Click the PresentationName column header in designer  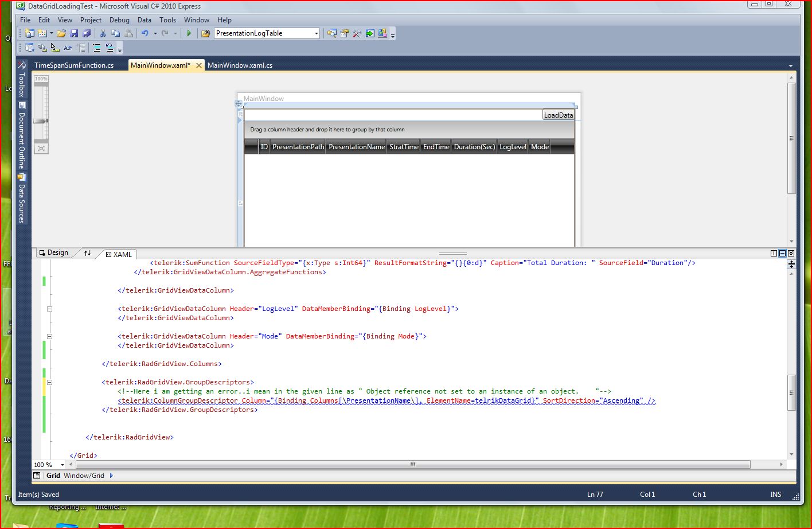[357, 147]
